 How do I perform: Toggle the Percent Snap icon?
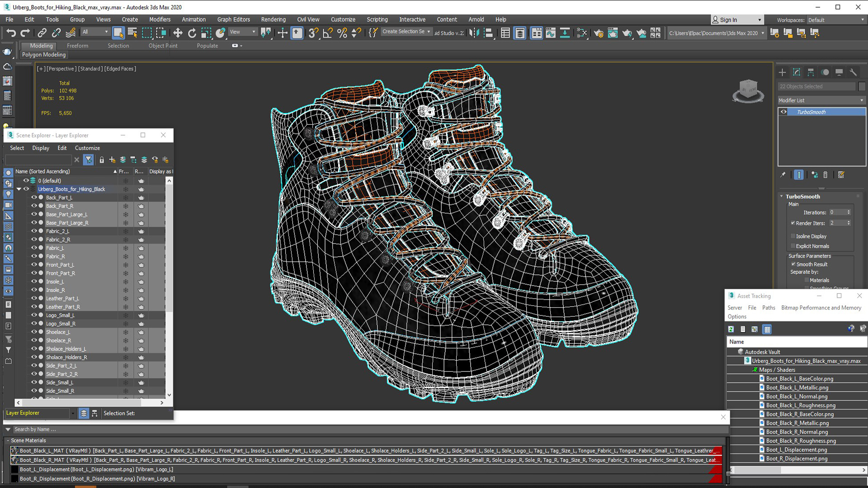click(342, 33)
